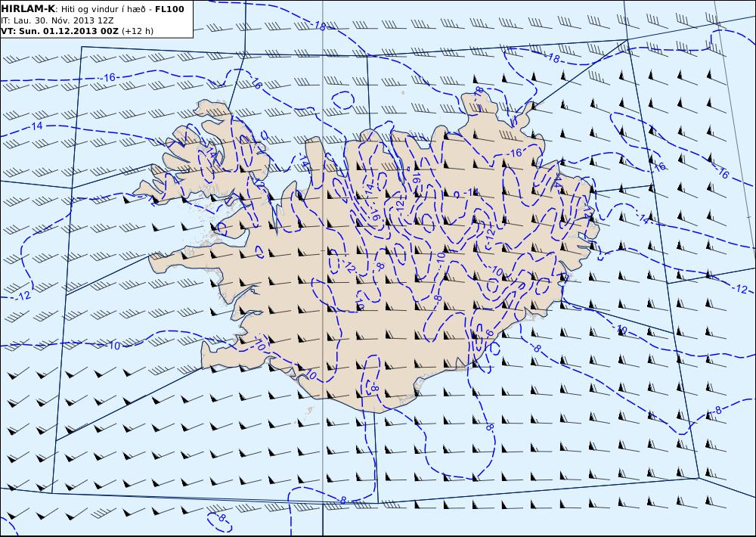This screenshot has width=756, height=537.
Task: Click the -6 isotherm label
Action: [x=489, y=334]
